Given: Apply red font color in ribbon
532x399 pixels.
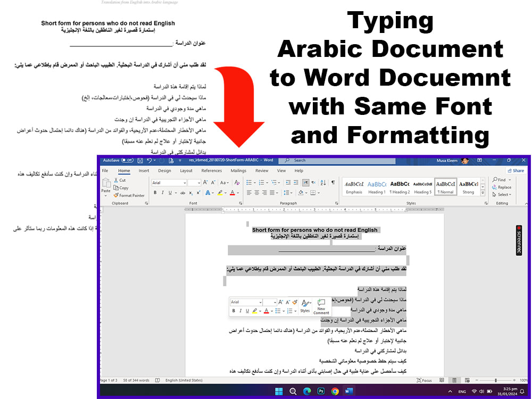Looking at the screenshot, I should (232, 193).
